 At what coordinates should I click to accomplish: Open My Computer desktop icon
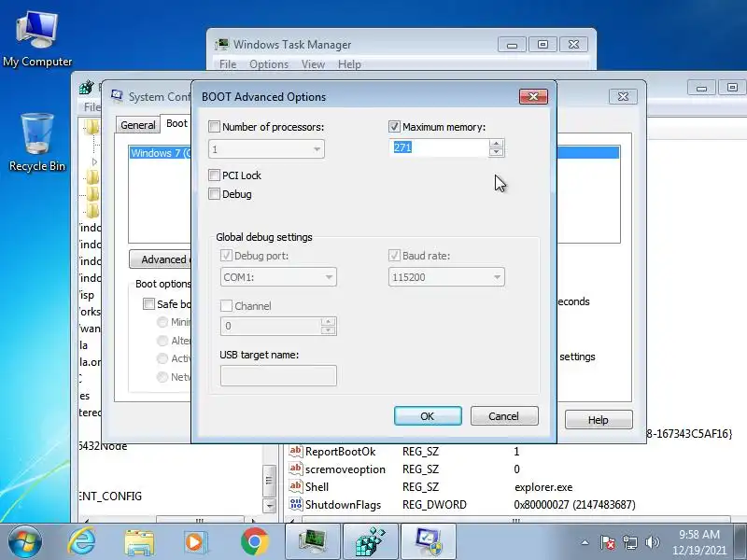(x=37, y=39)
